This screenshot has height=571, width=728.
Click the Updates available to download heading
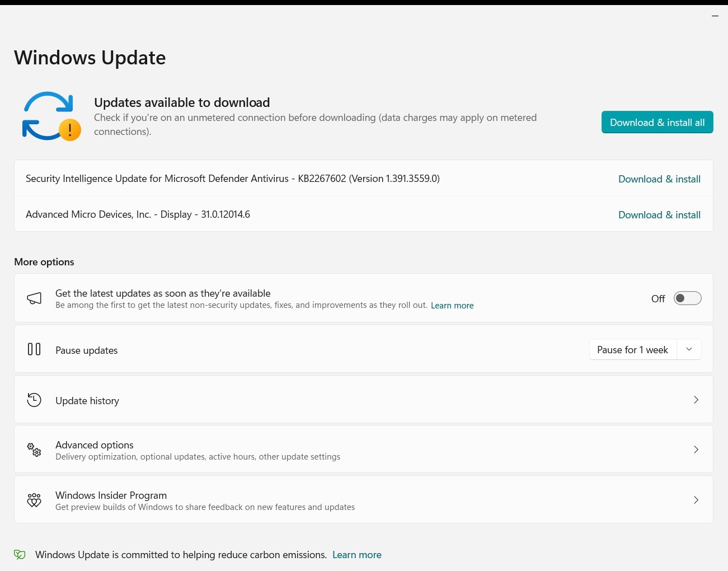[x=182, y=102]
